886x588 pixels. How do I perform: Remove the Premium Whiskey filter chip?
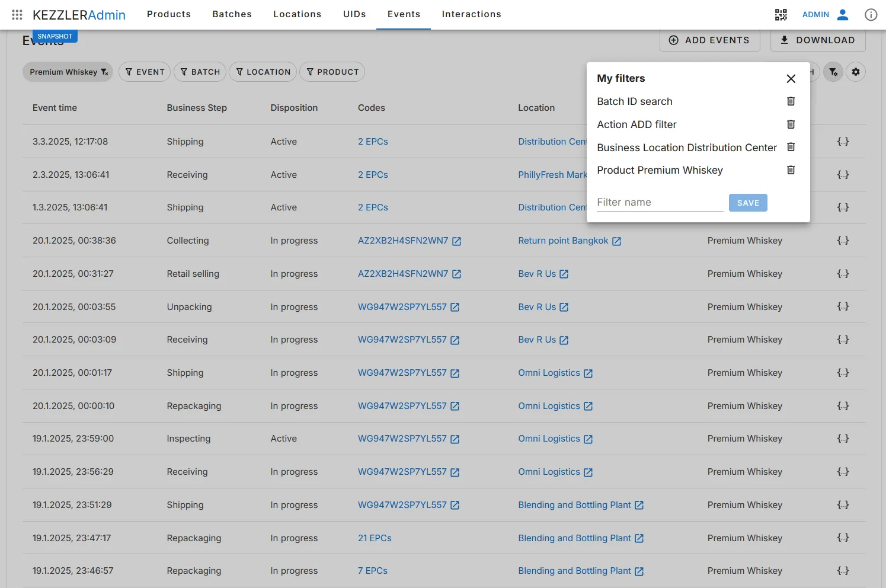pyautogui.click(x=105, y=72)
